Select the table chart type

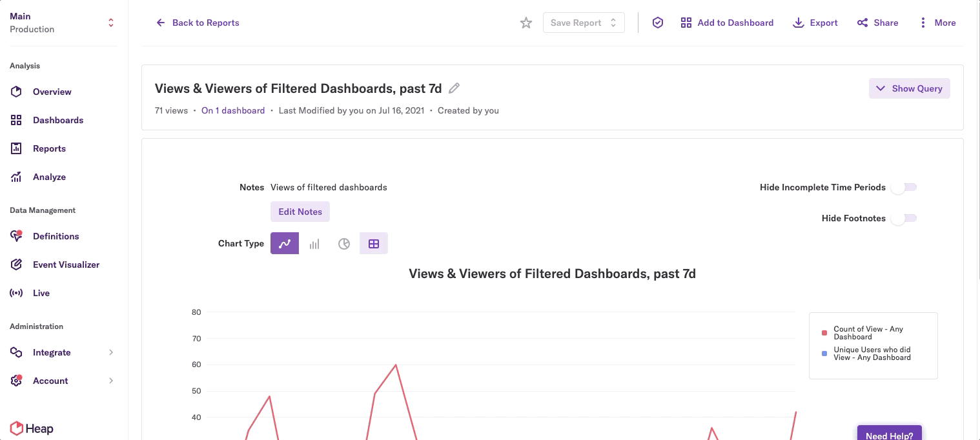coord(374,243)
